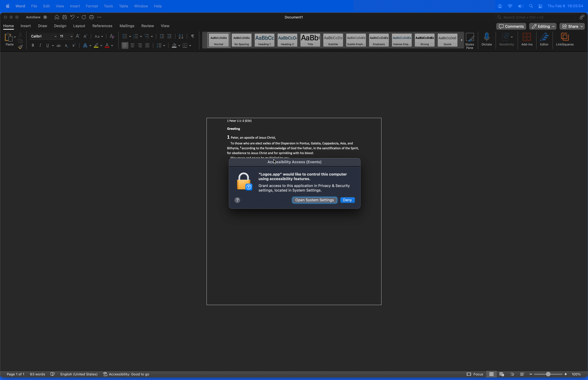588x380 pixels.
Task: Apply the red font color
Action: tap(107, 45)
